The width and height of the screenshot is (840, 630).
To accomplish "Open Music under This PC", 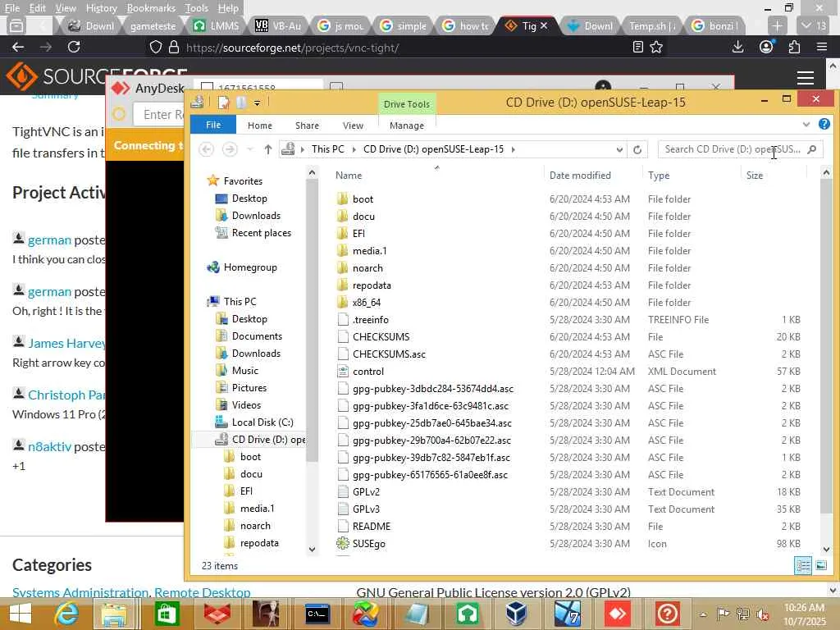I will coord(244,371).
